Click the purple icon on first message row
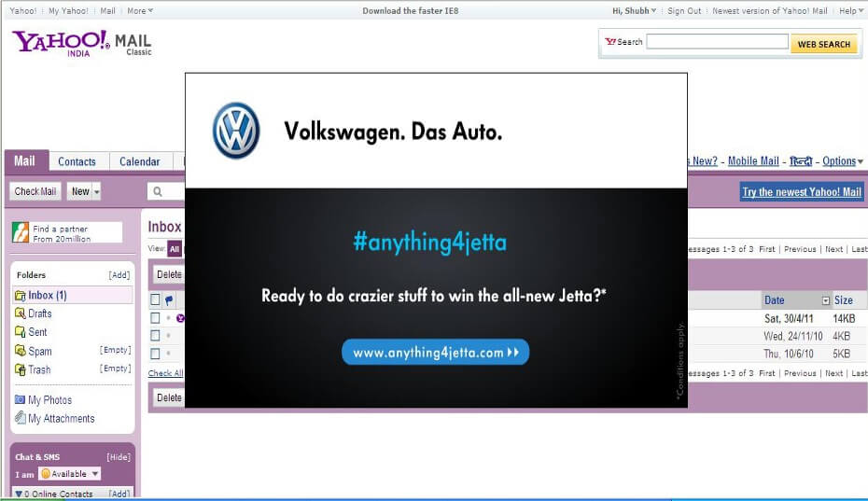The width and height of the screenshot is (868, 501). click(180, 318)
